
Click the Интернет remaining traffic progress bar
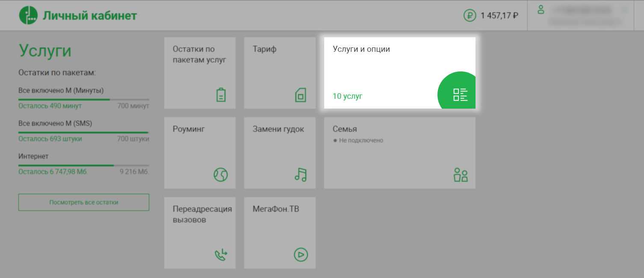pyautogui.click(x=83, y=165)
